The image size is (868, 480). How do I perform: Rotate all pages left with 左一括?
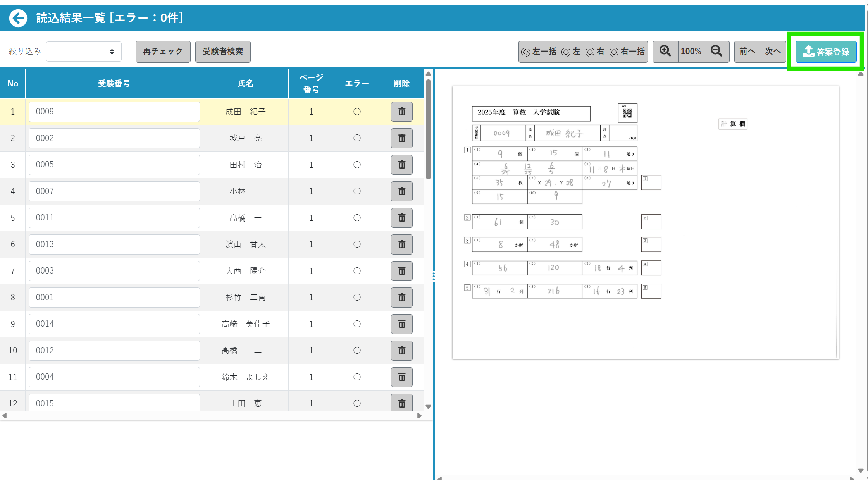539,52
